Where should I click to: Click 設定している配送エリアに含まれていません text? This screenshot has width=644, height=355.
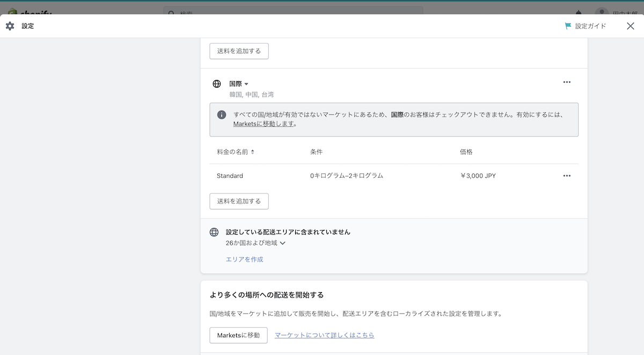288,232
